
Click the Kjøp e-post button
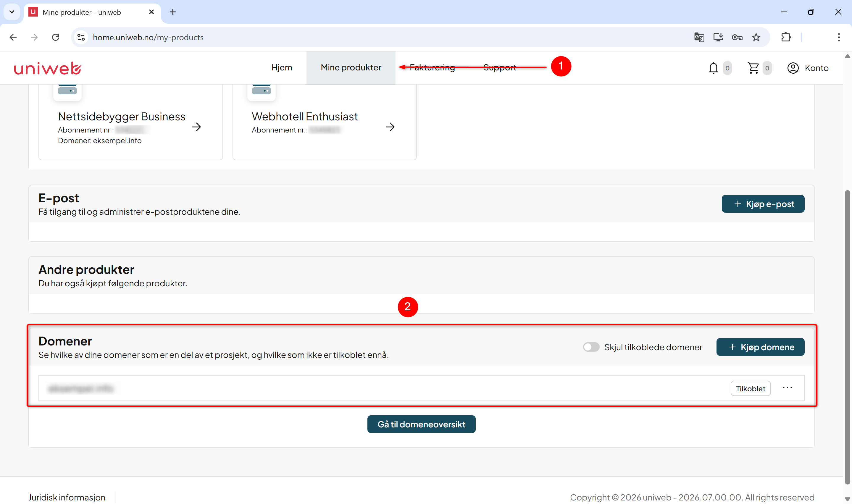click(763, 204)
